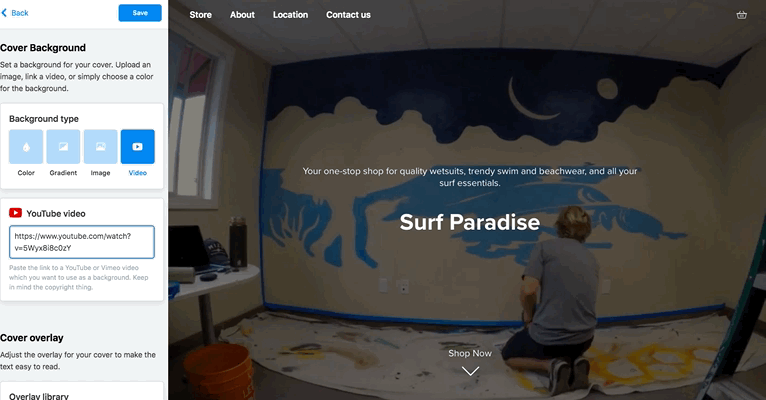This screenshot has height=400, width=766.
Task: Click the down chevron under Shop Now
Action: (470, 372)
